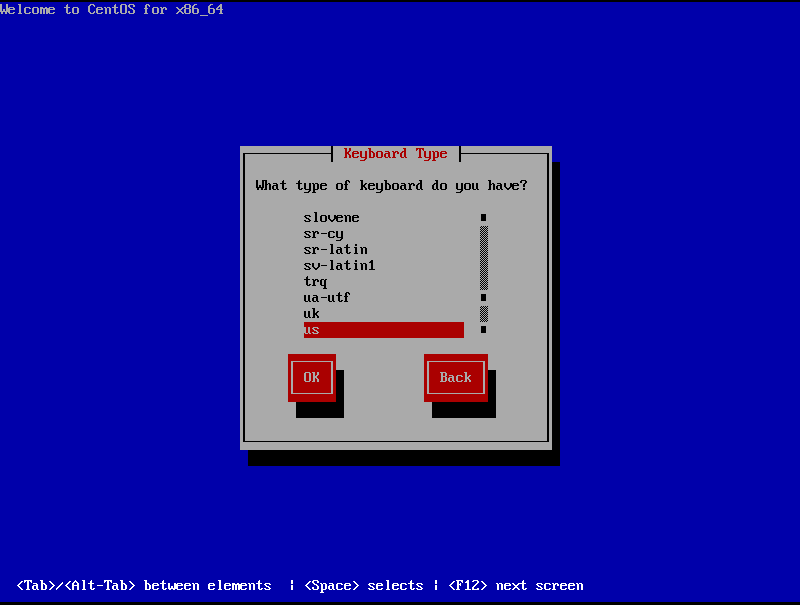Screen dimensions: 800x605
Task: Click the Welcome to CentOS header text
Action: [x=111, y=10]
